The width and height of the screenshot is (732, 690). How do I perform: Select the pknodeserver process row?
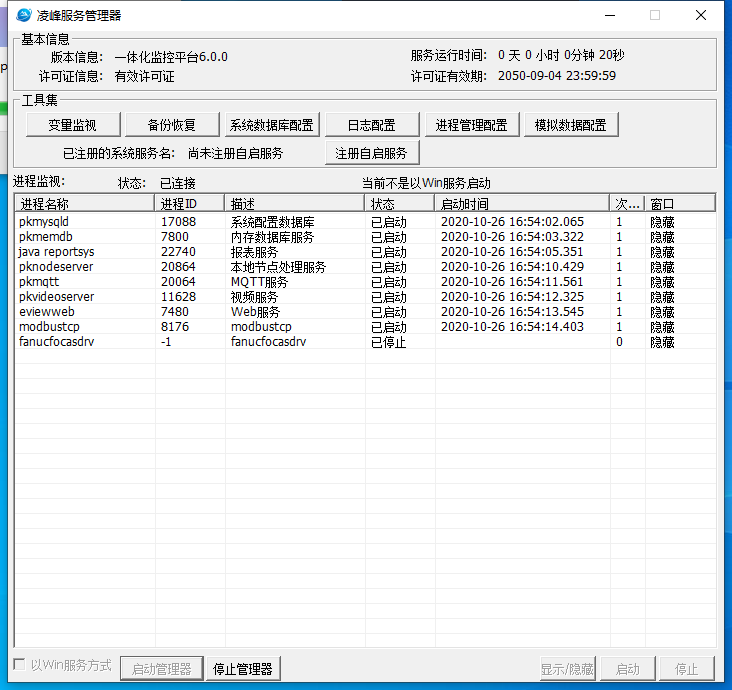pos(366,267)
